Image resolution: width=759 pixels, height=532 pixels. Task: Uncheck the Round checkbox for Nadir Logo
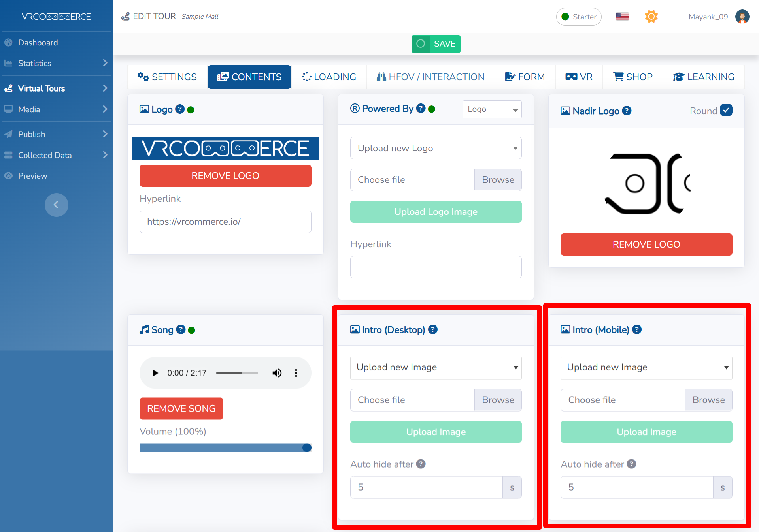tap(726, 110)
